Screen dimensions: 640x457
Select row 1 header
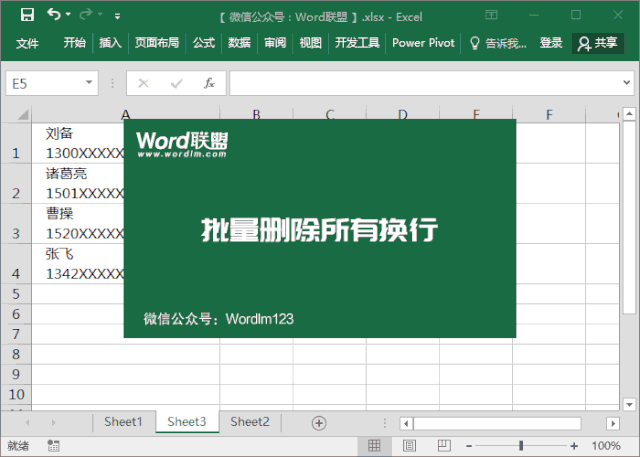[x=16, y=143]
